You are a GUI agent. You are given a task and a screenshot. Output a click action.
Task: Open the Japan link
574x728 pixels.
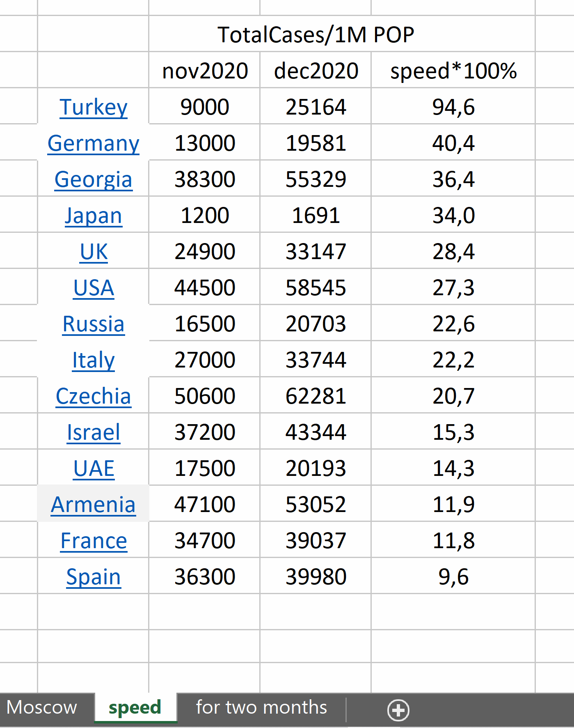pos(94,216)
